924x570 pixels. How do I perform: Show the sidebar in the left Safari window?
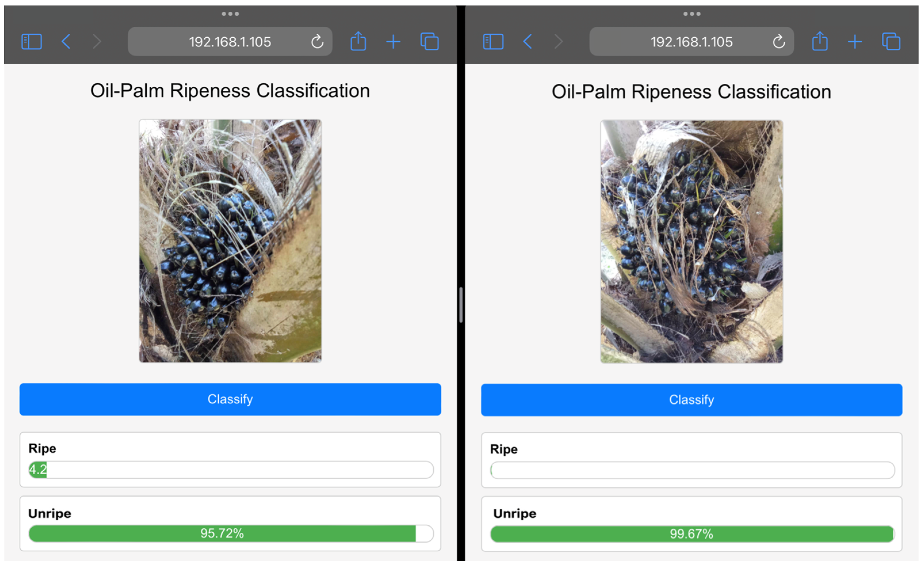click(32, 41)
